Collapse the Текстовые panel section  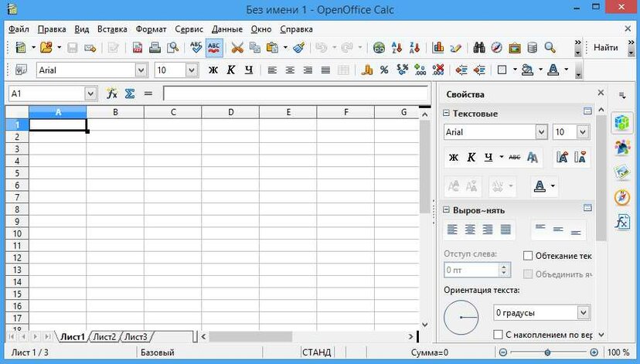[446, 113]
